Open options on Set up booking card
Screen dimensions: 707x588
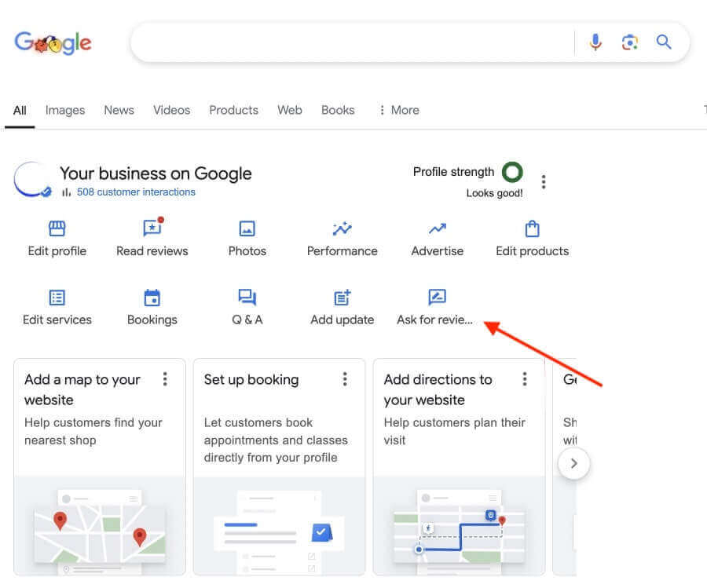coord(345,380)
